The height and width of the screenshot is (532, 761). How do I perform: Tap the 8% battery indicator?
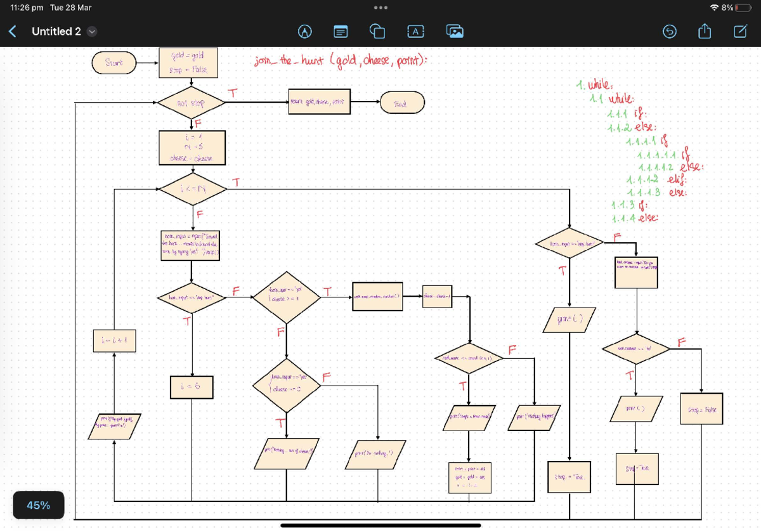736,8
